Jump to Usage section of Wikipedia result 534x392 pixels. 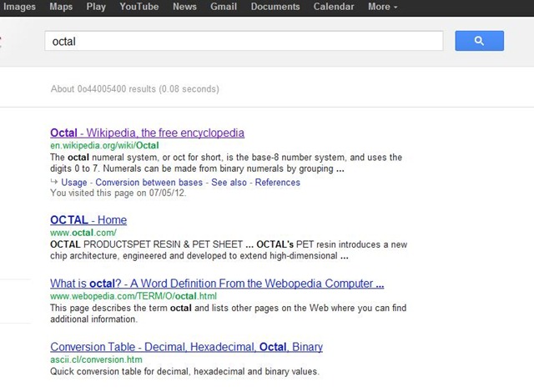pyautogui.click(x=75, y=182)
